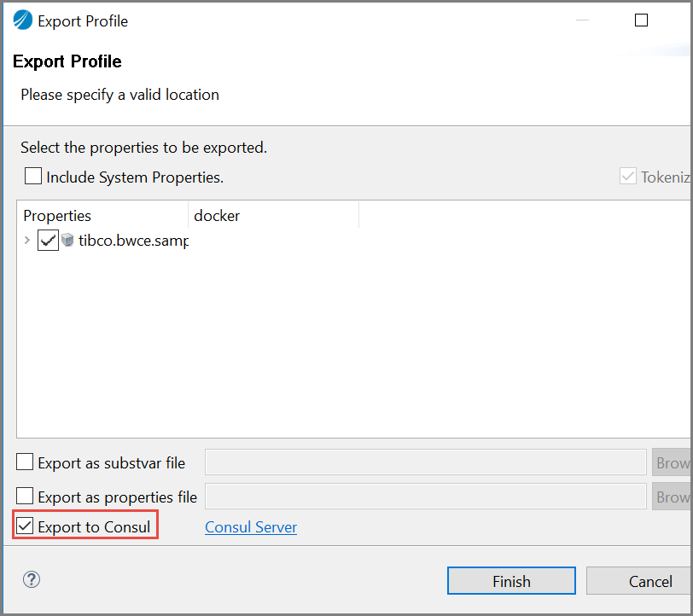The height and width of the screenshot is (616, 693).
Task: Expand the tibco.bwce.samp property tree
Action: [x=26, y=241]
